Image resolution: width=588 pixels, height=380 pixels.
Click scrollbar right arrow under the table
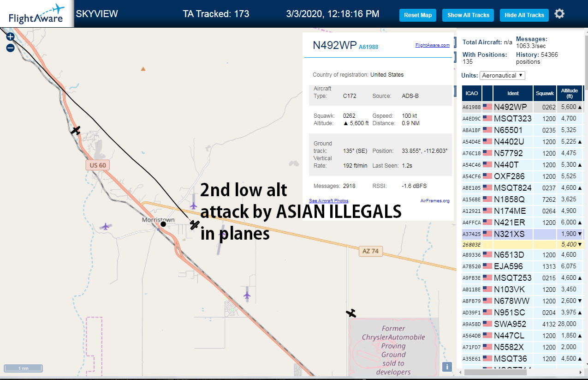point(580,372)
